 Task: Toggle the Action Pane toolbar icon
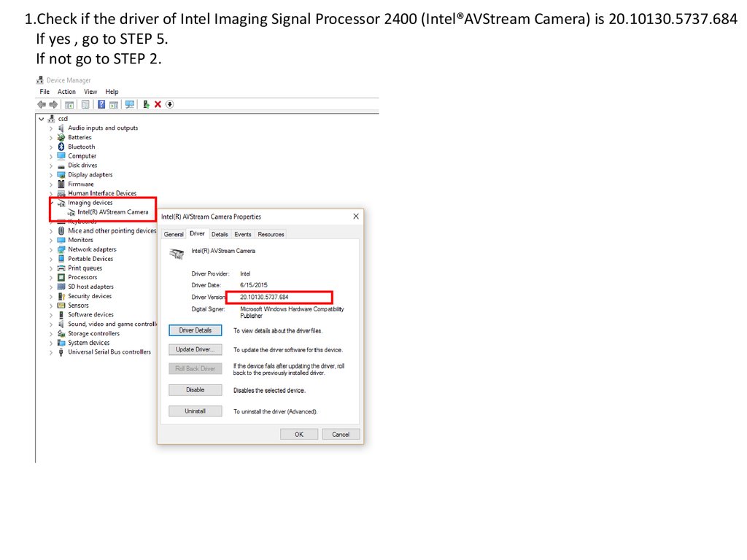[x=113, y=104]
